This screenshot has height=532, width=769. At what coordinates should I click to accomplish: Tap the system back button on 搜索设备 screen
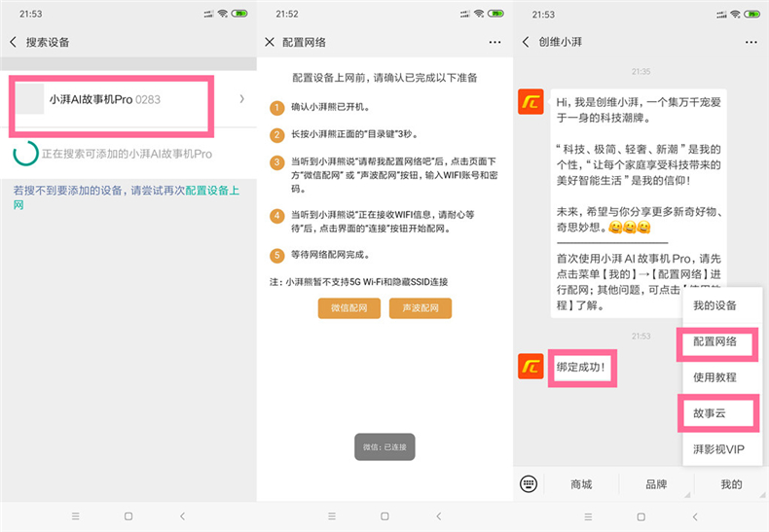[x=182, y=516]
